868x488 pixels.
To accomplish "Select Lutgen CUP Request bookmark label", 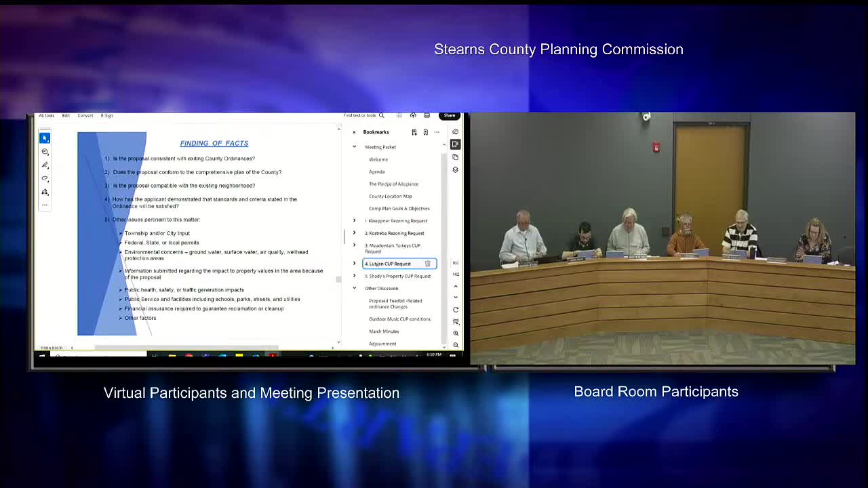I will [x=388, y=264].
